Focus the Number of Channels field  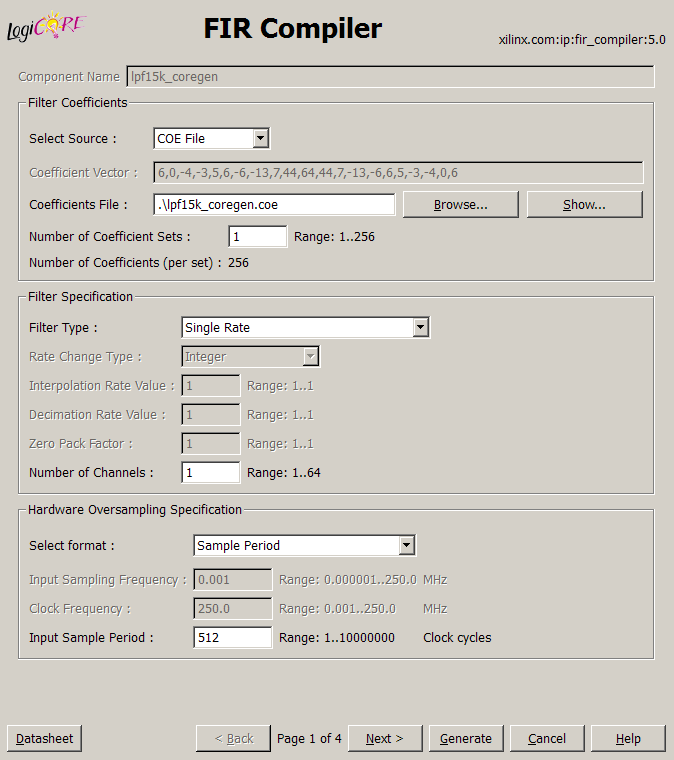click(211, 473)
